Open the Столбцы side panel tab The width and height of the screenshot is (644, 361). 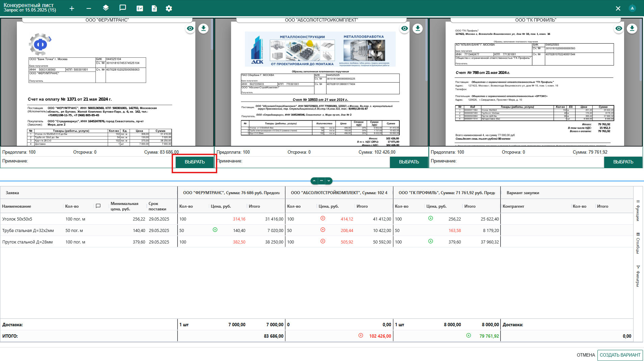(x=638, y=243)
